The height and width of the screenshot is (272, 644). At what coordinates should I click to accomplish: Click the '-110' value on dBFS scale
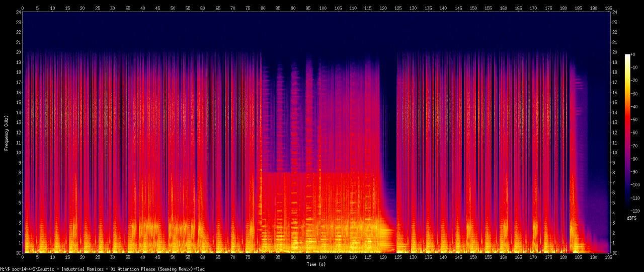636,198
